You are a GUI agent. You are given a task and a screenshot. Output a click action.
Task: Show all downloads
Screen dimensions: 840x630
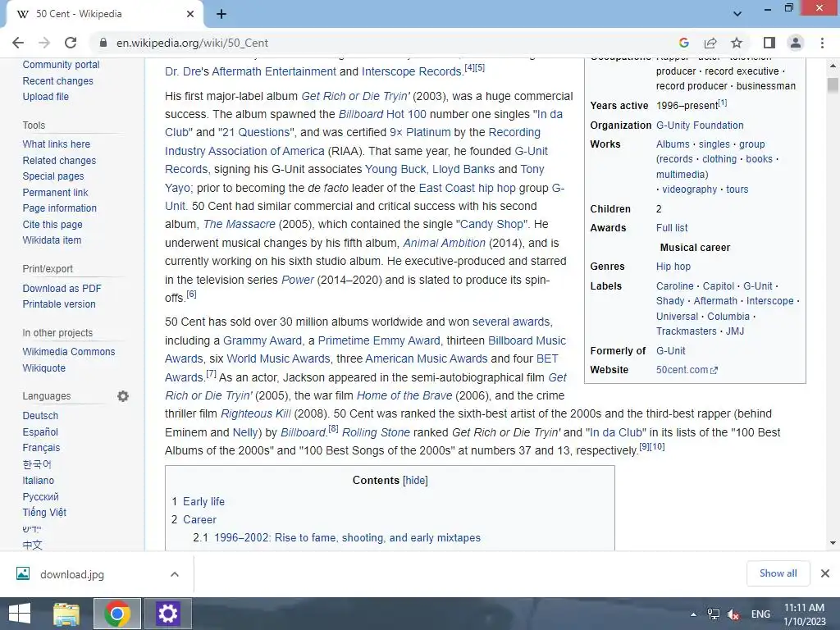pos(778,573)
